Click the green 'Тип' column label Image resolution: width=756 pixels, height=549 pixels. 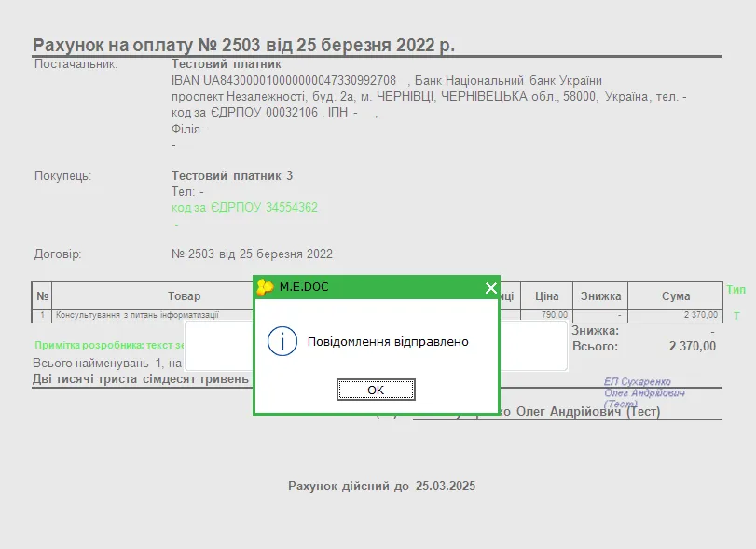pyautogui.click(x=735, y=290)
